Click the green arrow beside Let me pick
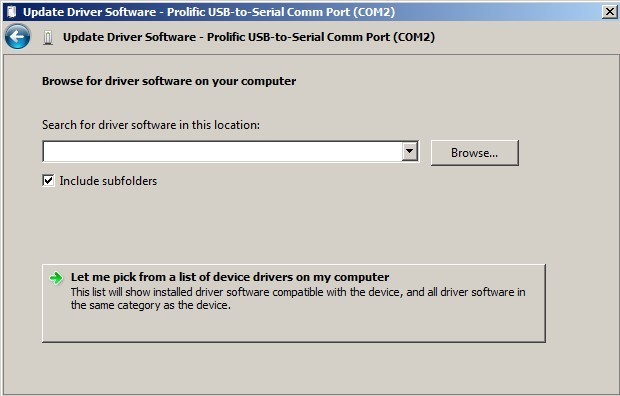620x396 pixels. coord(56,278)
